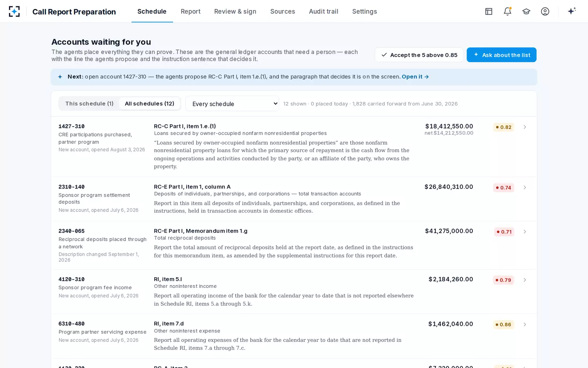Viewport: 588px width, 368px height.
Task: Open the layout panel icon in header
Action: point(489,11)
